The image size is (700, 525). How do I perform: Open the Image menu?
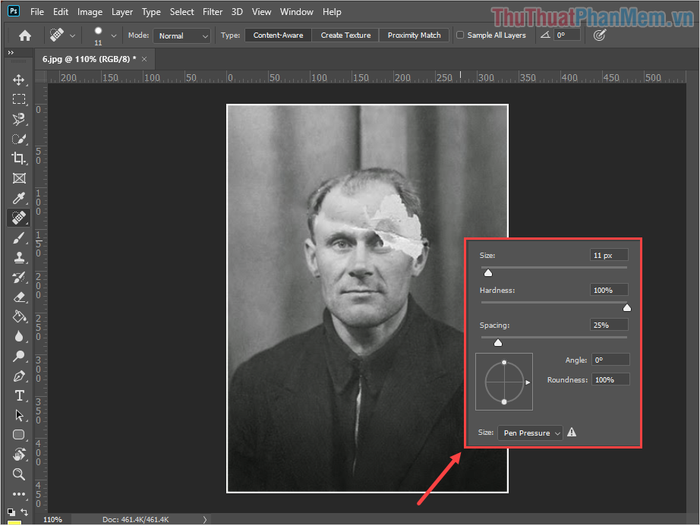click(x=90, y=12)
